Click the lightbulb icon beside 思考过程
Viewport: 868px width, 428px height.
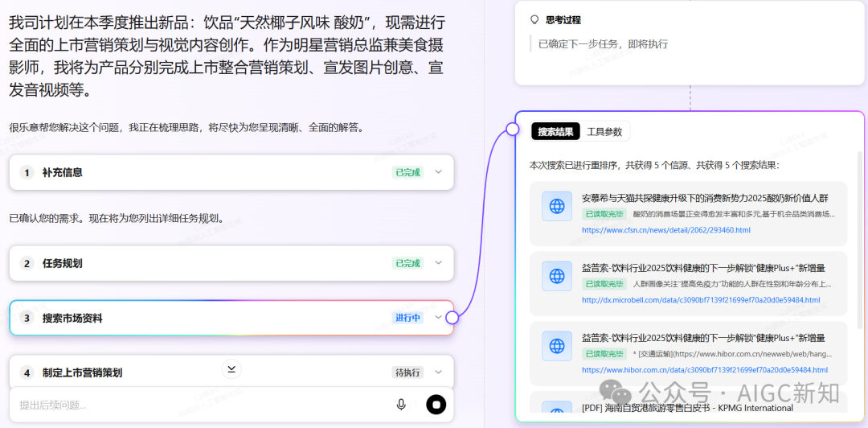click(x=534, y=20)
